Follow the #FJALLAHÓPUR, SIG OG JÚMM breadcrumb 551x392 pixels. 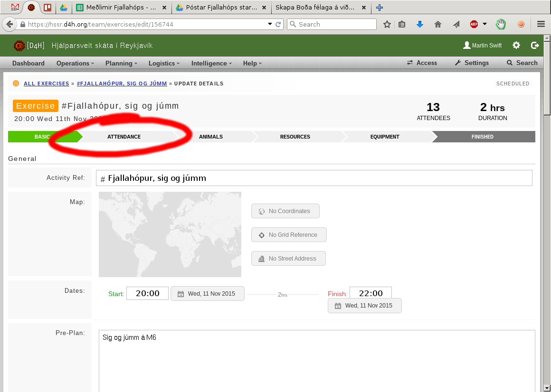point(122,84)
